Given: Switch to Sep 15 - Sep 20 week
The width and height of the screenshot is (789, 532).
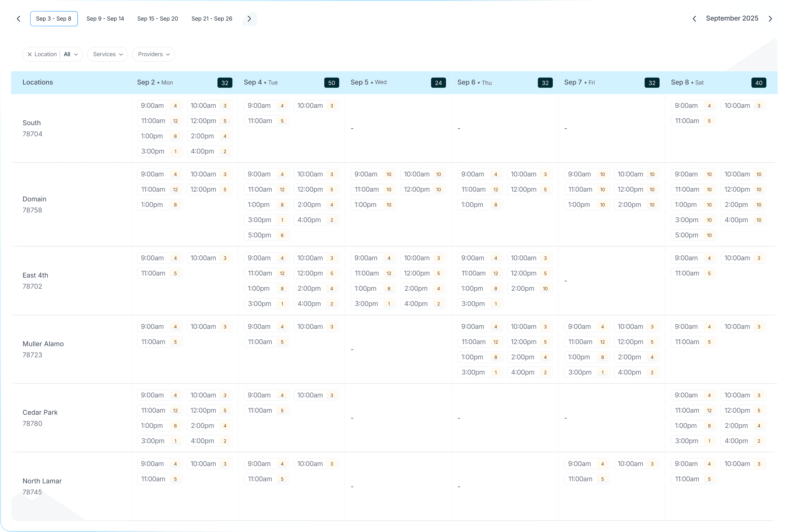Looking at the screenshot, I should 158,19.
